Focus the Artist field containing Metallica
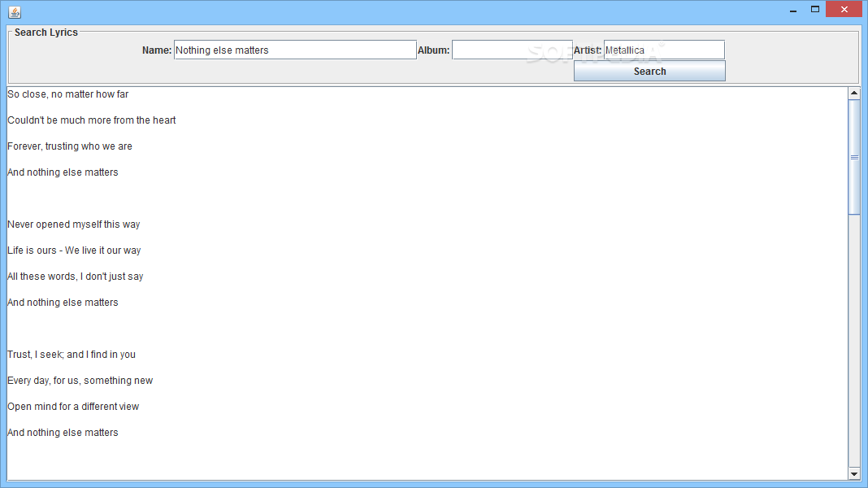The height and width of the screenshot is (488, 868). [x=664, y=50]
